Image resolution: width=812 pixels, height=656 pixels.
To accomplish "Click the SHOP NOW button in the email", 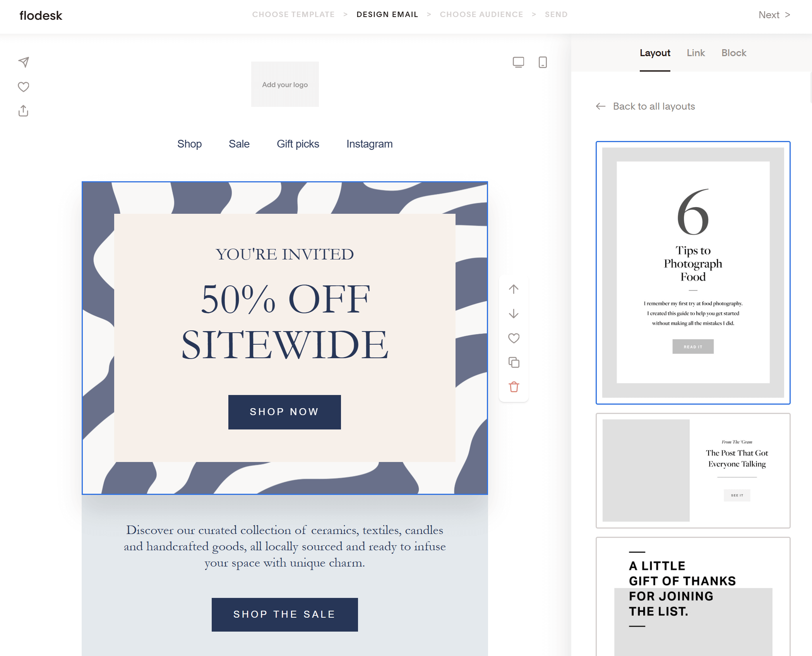I will click(284, 412).
